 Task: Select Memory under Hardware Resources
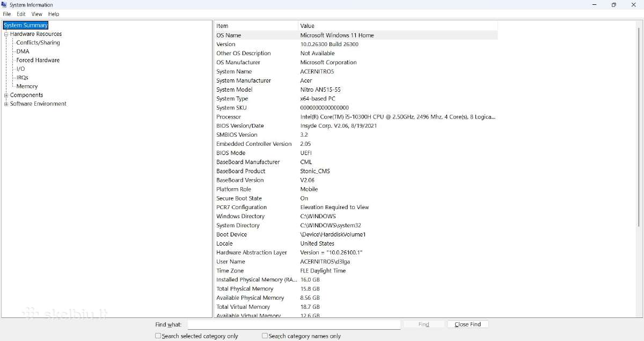tap(27, 86)
